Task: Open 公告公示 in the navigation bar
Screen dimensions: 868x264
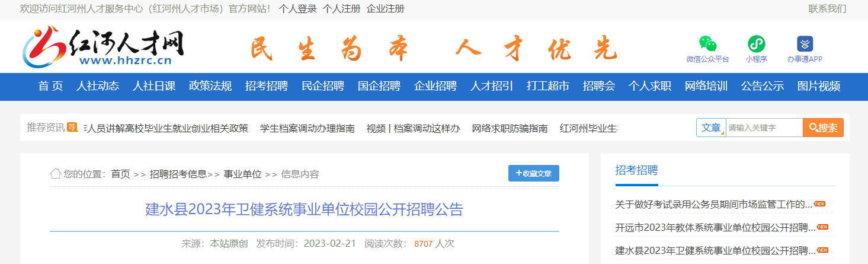Action: pyautogui.click(x=763, y=86)
